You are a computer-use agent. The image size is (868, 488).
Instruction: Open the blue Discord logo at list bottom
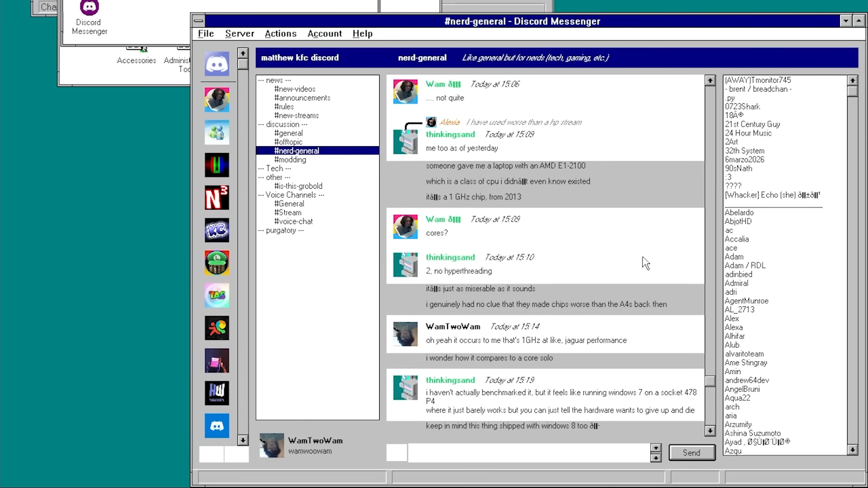pyautogui.click(x=217, y=426)
